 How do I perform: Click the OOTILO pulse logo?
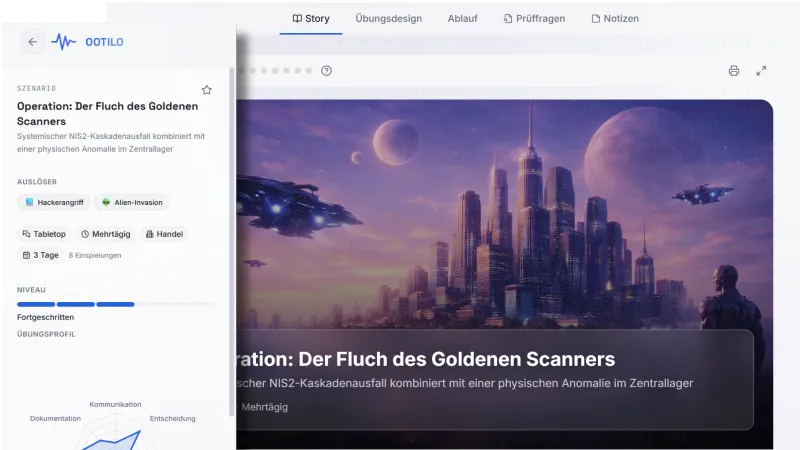point(63,42)
